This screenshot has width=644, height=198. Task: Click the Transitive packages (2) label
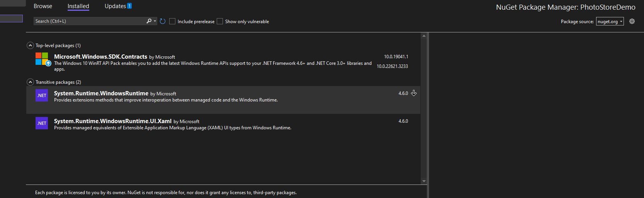click(x=58, y=82)
